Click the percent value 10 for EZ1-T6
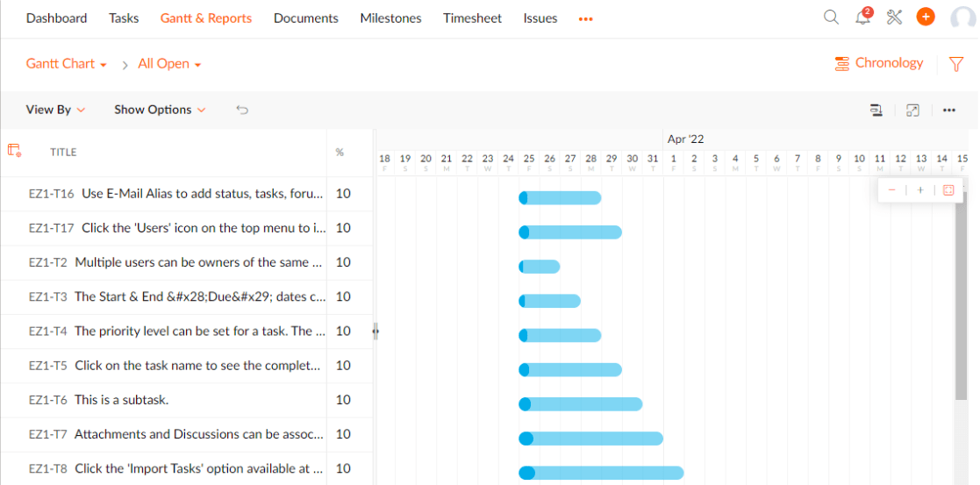Viewport: 980px width, 485px height. pos(343,400)
